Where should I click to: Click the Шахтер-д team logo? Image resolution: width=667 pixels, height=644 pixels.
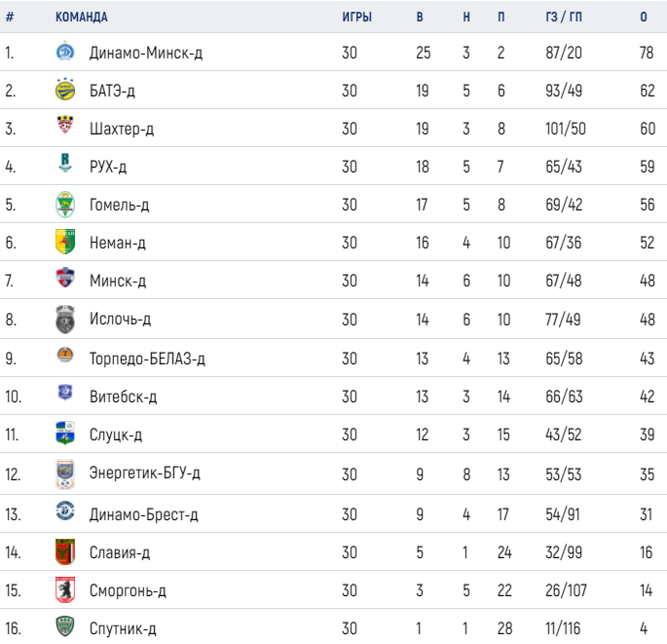pos(64,129)
